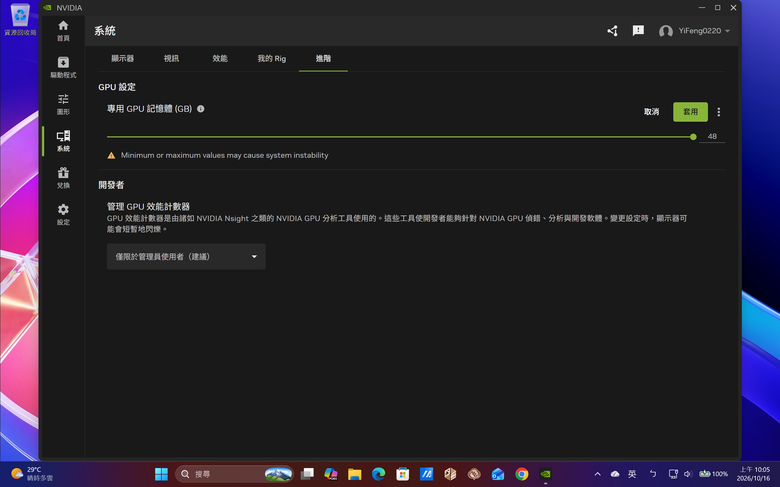Click the GPU 設定 section heading

pyautogui.click(x=117, y=87)
